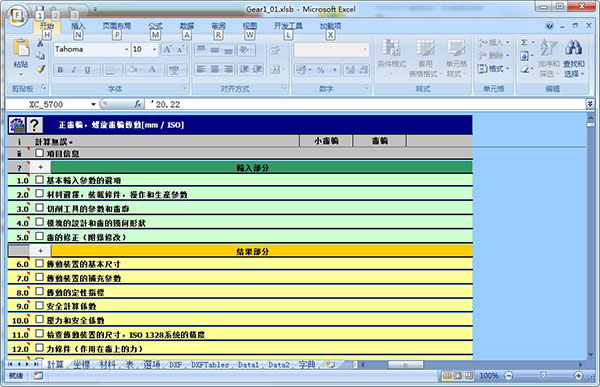Viewport: 600px width, 387px height.
Task: Switch to Page Layout view icon
Action: 458,376
